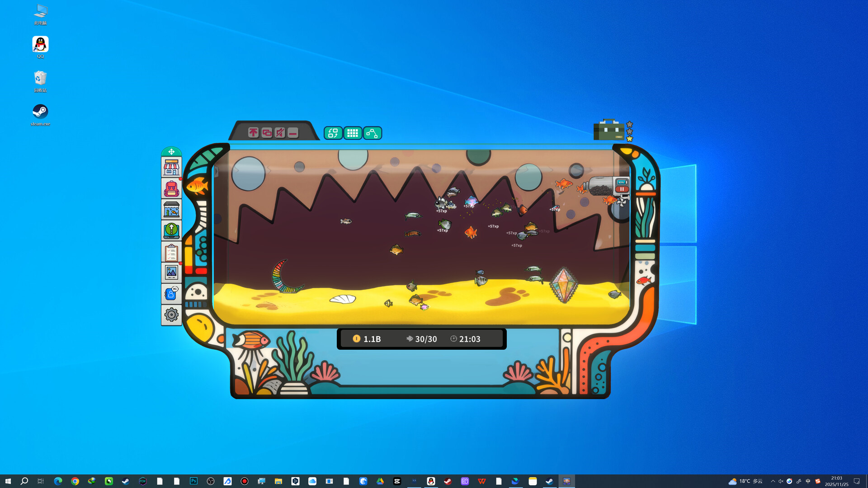
Task: Open the clipboard task list
Action: [x=171, y=252]
